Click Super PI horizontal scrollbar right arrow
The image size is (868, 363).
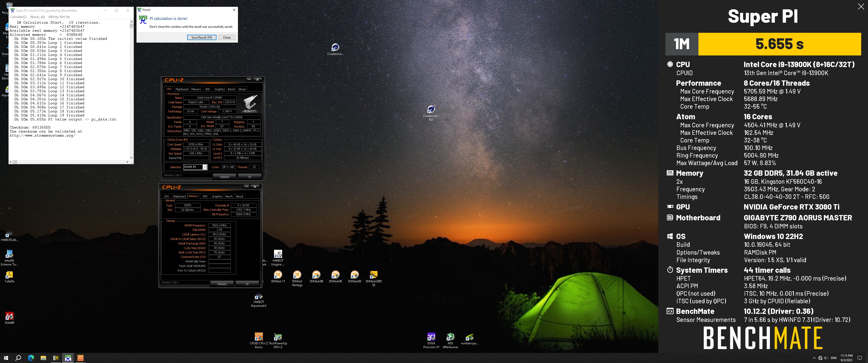[127, 162]
